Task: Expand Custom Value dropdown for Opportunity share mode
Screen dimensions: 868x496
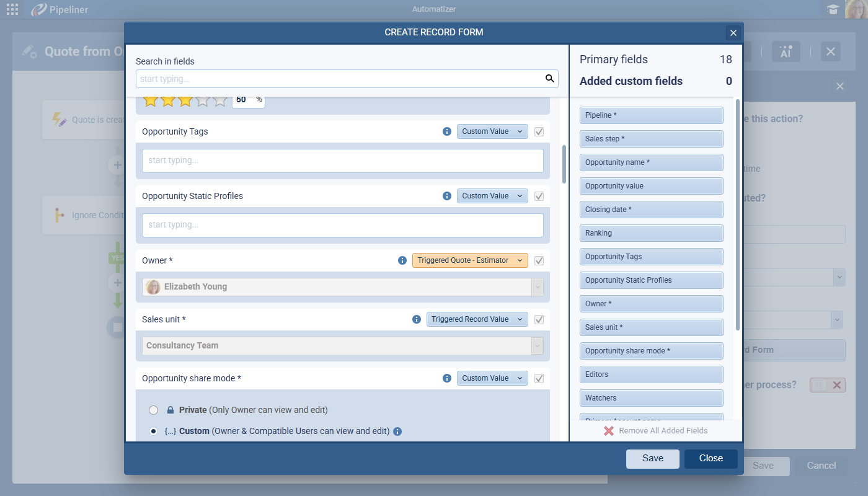Action: pyautogui.click(x=492, y=378)
